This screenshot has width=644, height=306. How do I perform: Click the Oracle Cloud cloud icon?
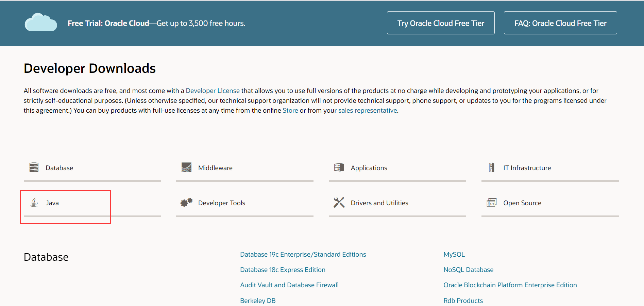[x=41, y=22]
